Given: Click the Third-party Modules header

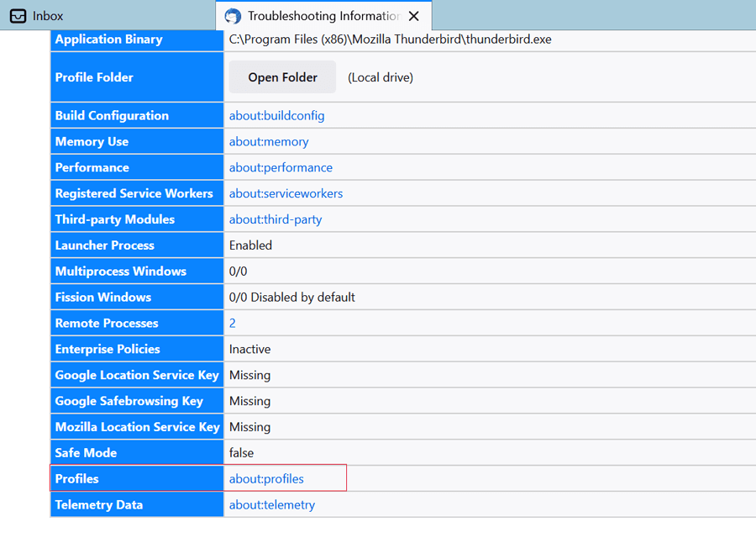Looking at the screenshot, I should tap(137, 219).
